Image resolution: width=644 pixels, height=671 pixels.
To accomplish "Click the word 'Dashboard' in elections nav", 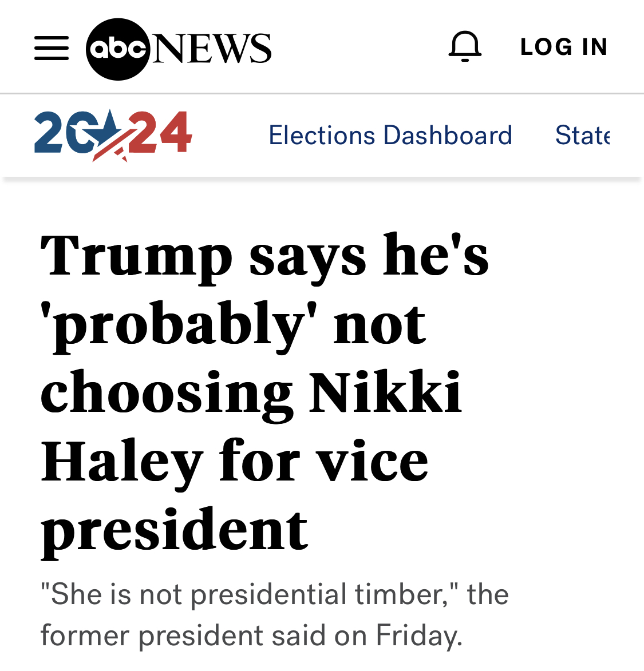I will point(448,136).
